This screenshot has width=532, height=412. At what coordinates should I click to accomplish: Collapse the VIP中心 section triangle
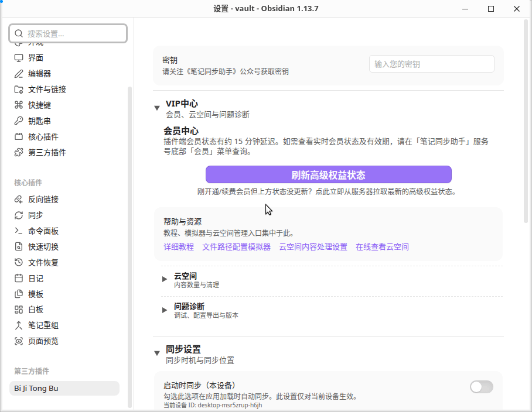click(157, 108)
